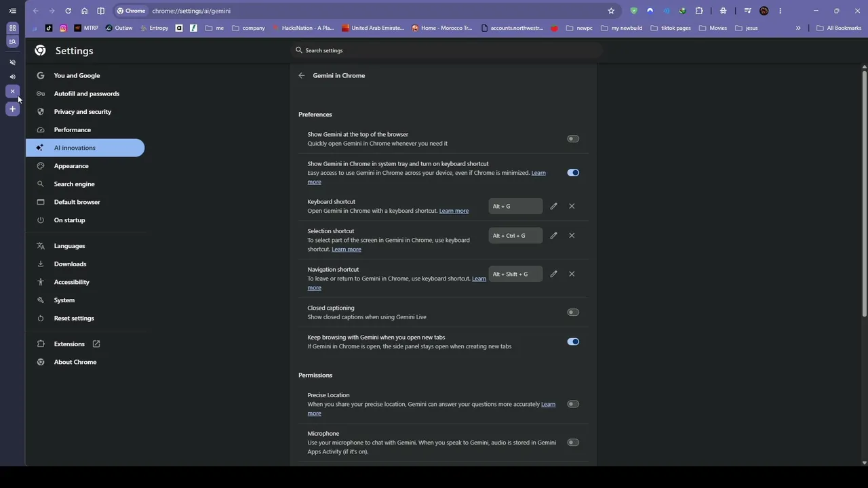The image size is (868, 488).
Task: Open Autofill and passwords section
Action: (x=85, y=94)
